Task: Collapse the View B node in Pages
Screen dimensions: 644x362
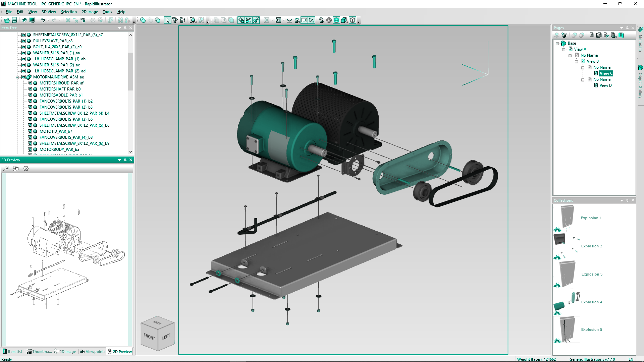Action: pos(577,61)
